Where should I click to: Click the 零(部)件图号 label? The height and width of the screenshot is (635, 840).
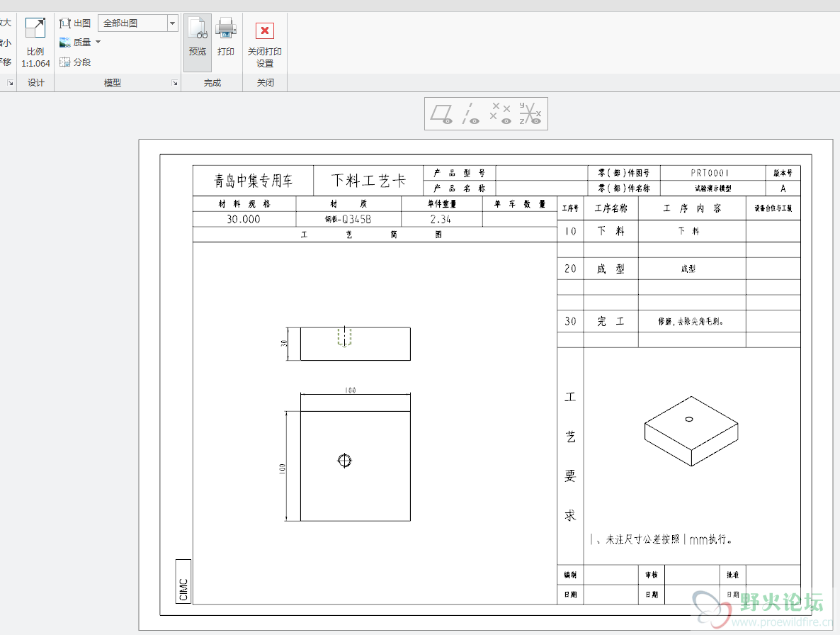point(623,173)
